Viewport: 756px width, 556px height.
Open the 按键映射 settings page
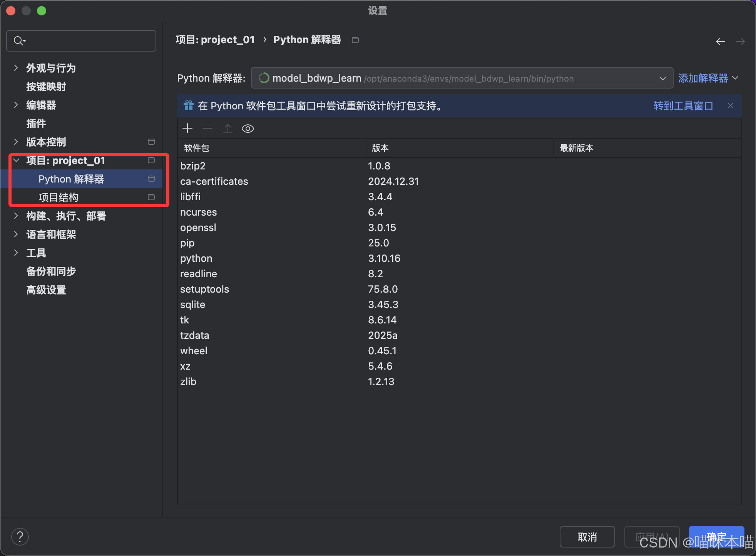click(x=46, y=86)
